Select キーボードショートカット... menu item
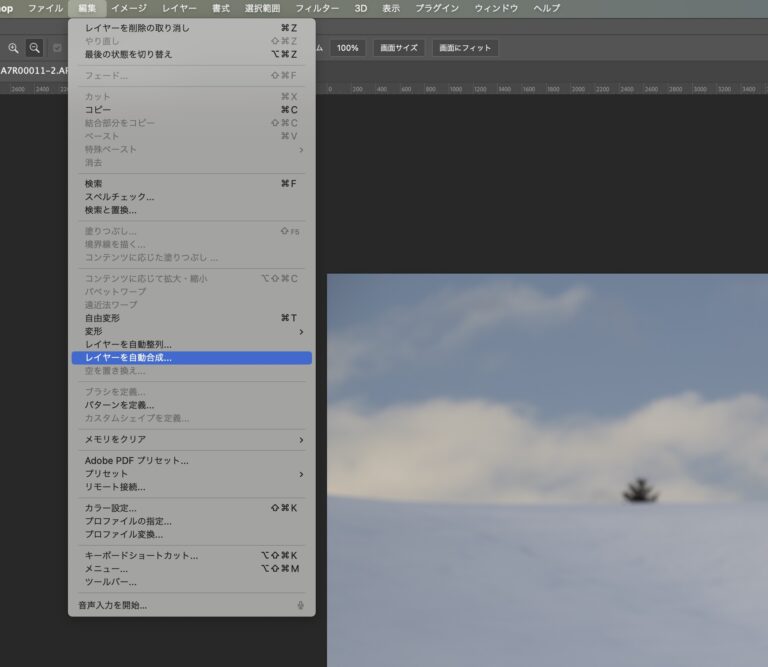 click(141, 555)
